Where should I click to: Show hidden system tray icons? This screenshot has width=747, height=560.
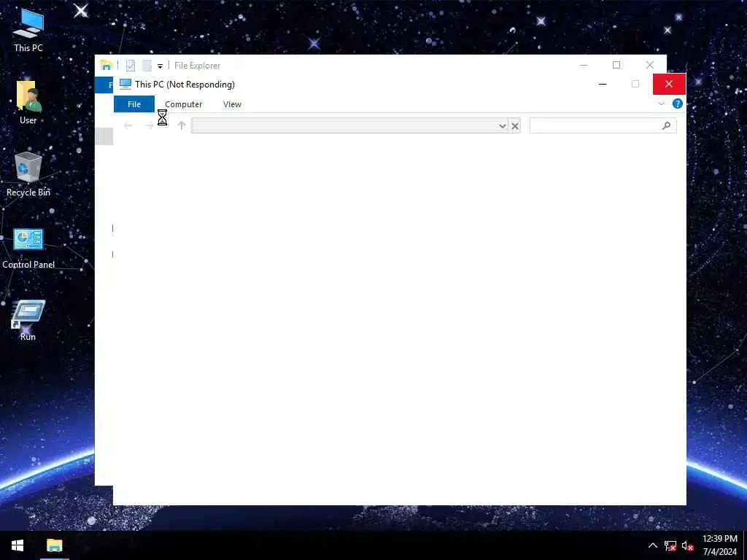coord(653,545)
